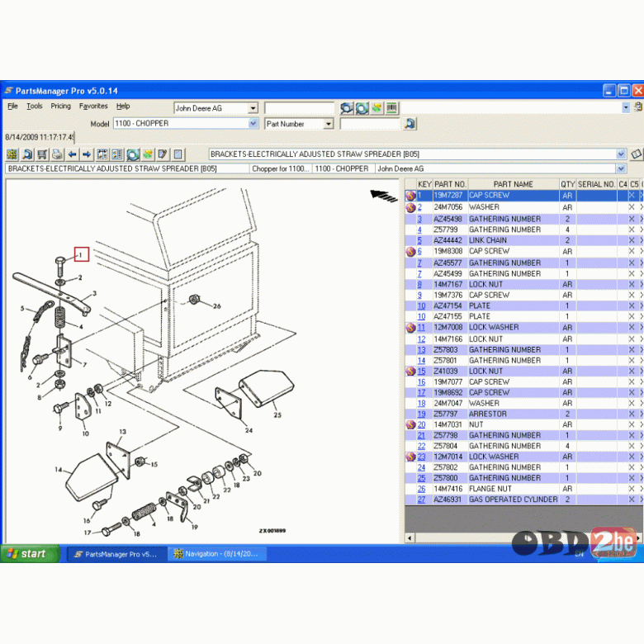Open the shopping cart icon
This screenshot has height=644, width=644.
42,154
